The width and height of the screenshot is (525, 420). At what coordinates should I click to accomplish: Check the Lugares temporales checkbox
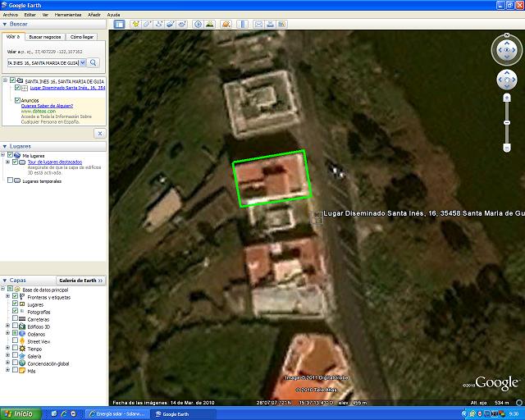coord(10,180)
